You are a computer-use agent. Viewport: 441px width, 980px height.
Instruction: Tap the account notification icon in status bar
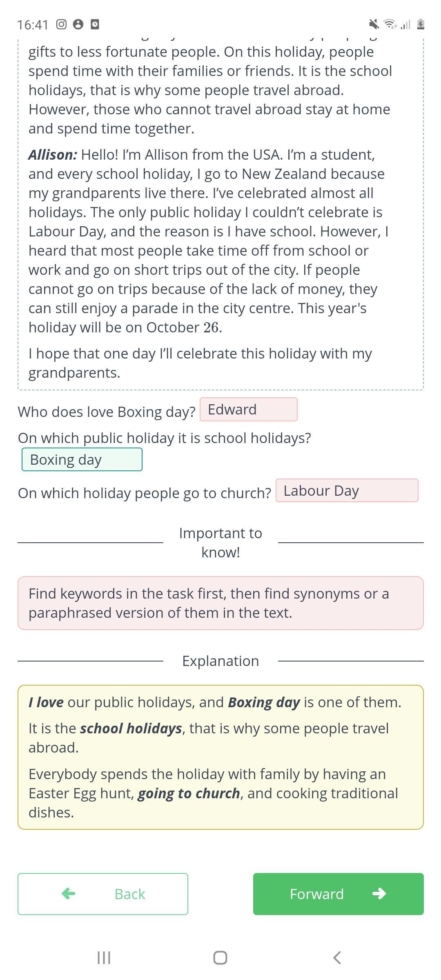click(78, 24)
